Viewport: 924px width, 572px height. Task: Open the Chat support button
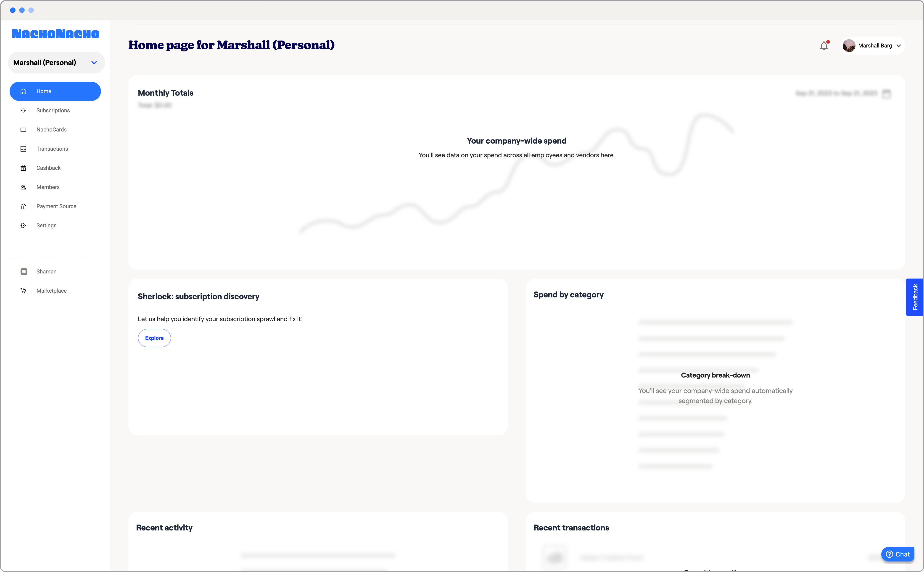pos(898,554)
